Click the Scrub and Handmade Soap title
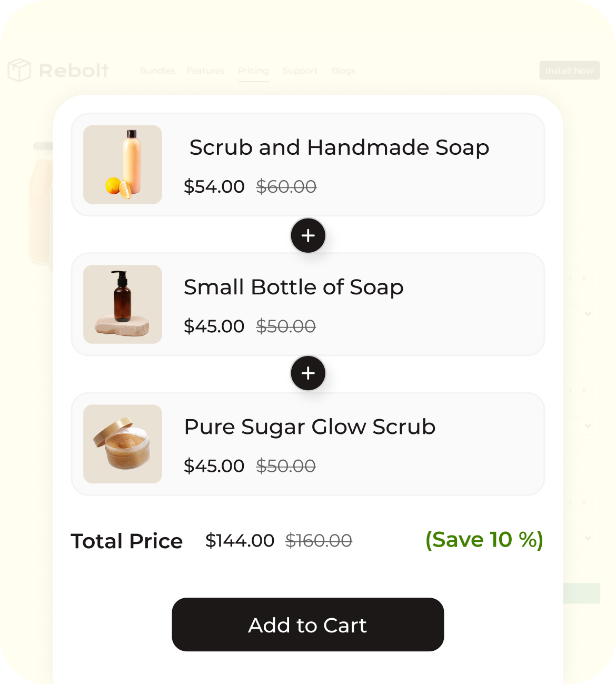 coord(339,147)
